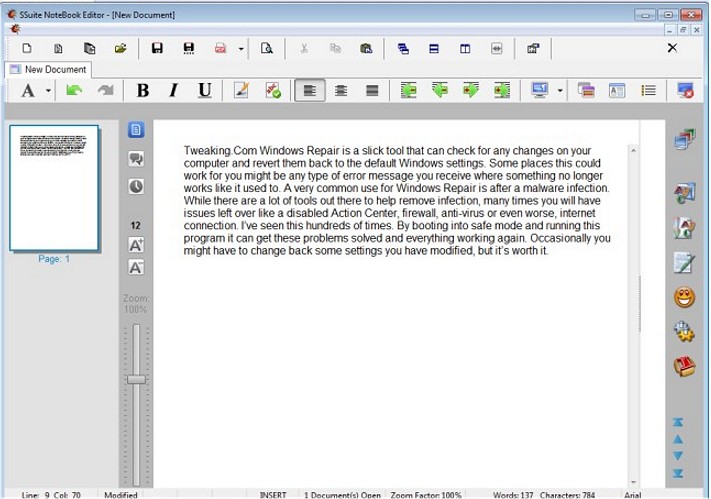Viewport: 711px width, 499px height.
Task: Insert a bulleted list
Action: [648, 90]
